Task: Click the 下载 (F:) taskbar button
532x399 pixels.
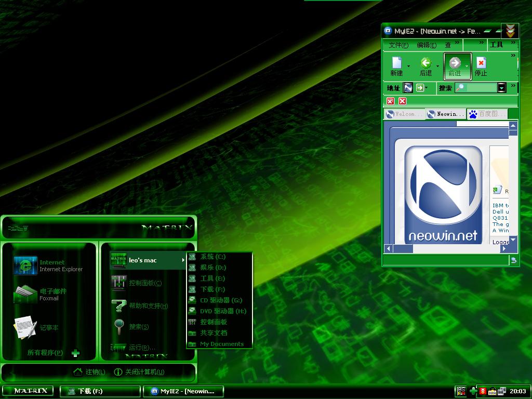Action: coord(100,391)
